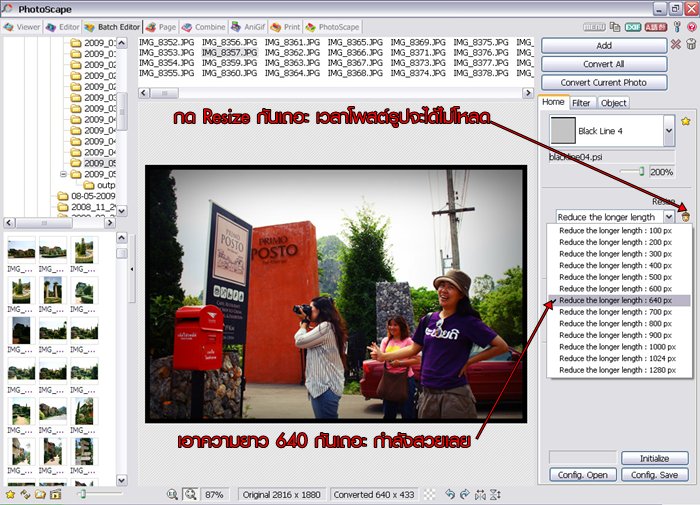Open the AniGif tab

248,27
